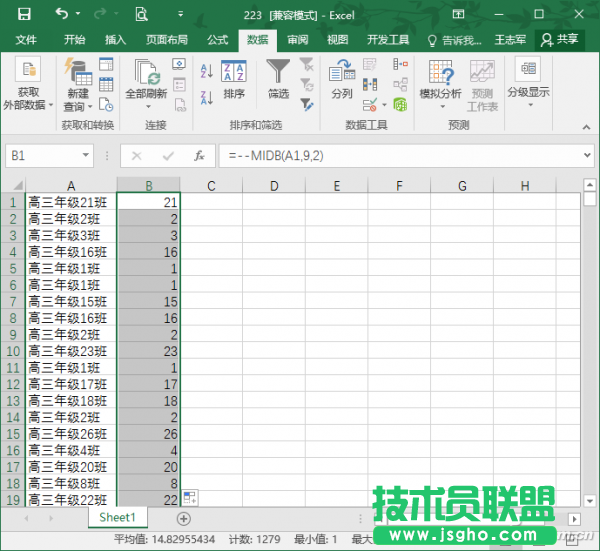The height and width of the screenshot is (551, 600).
Task: Open the File (文件) menu tab
Action: coord(26,40)
